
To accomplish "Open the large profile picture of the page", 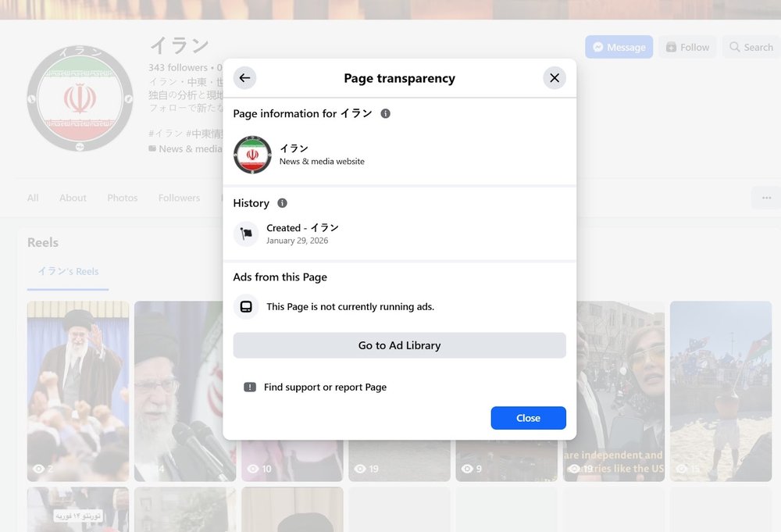I will pyautogui.click(x=80, y=98).
